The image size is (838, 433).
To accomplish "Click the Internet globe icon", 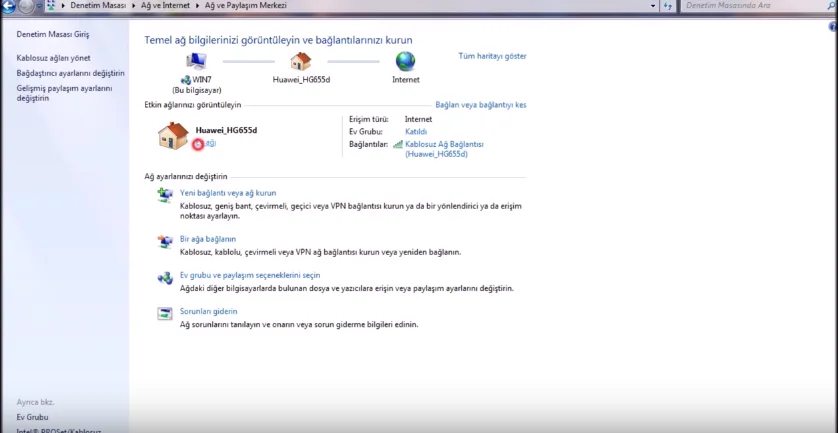I will pos(406,61).
